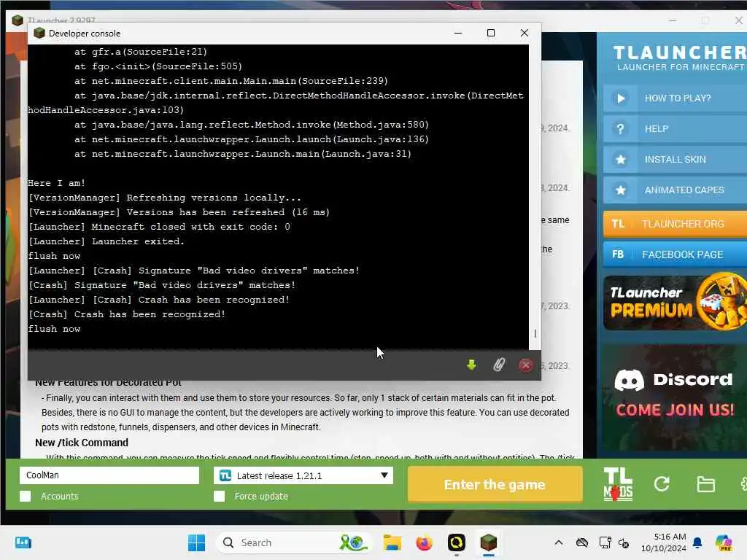Open the TLAUNCHER.ORG link button
Image resolution: width=747 pixels, height=560 pixels.
point(675,224)
